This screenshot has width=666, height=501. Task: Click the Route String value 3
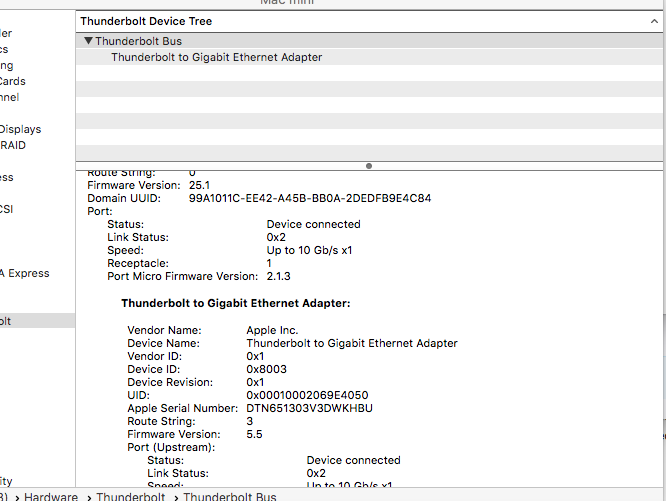pyautogui.click(x=249, y=421)
